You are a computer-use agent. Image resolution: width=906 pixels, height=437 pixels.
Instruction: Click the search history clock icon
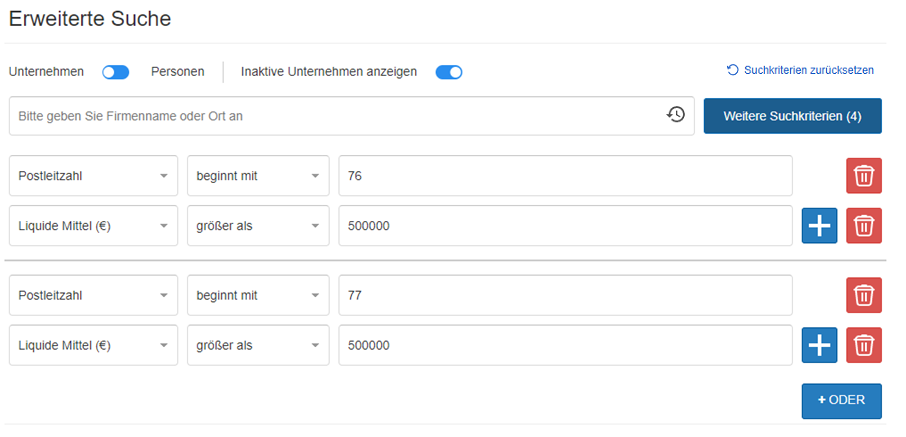pyautogui.click(x=676, y=115)
